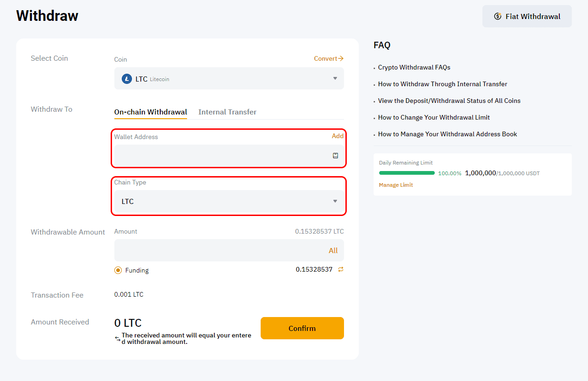Open How to Change Your Withdrawal Limit
The width and height of the screenshot is (588, 381).
(434, 117)
